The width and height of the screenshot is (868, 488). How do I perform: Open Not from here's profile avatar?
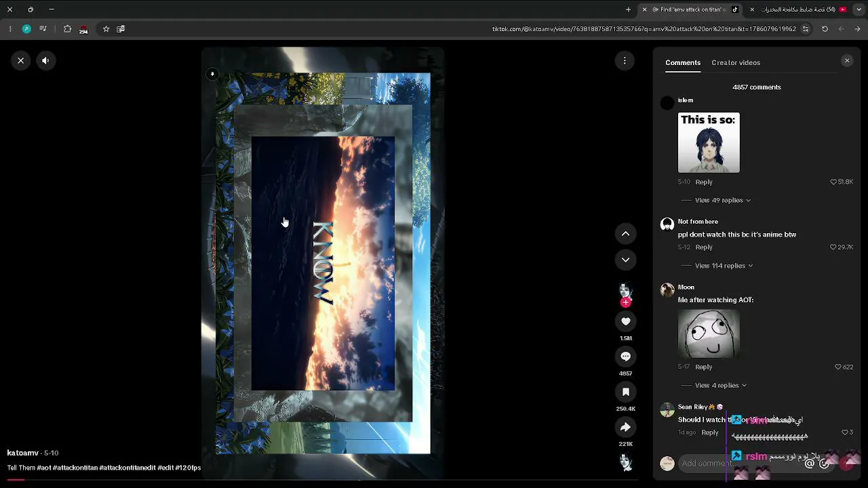point(667,224)
